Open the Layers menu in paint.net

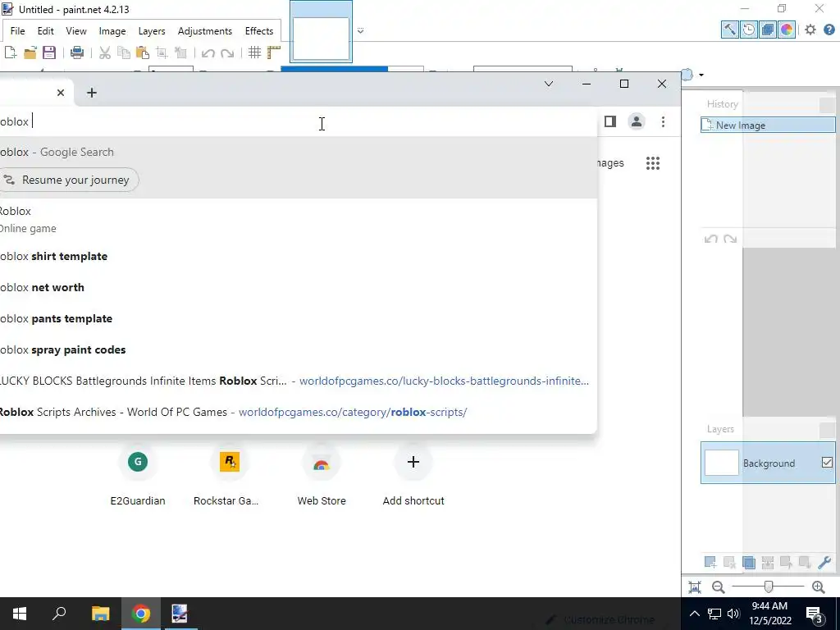(152, 31)
